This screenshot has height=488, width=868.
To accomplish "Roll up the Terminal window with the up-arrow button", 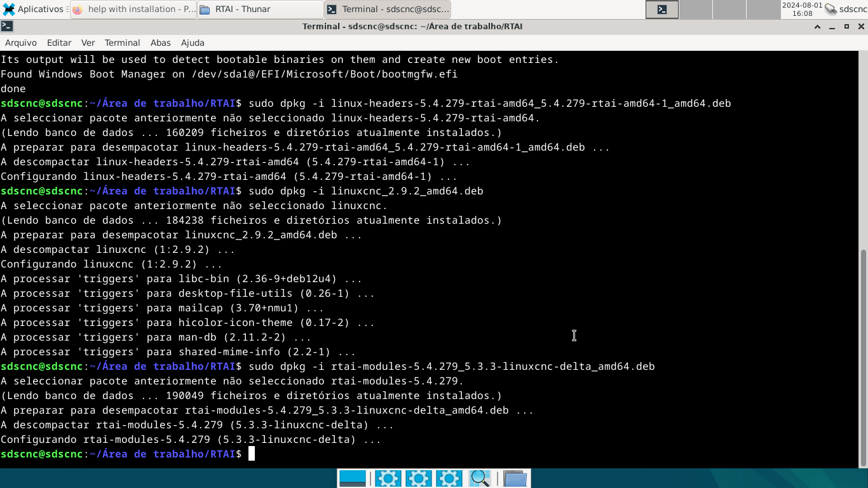I will pyautogui.click(x=818, y=27).
